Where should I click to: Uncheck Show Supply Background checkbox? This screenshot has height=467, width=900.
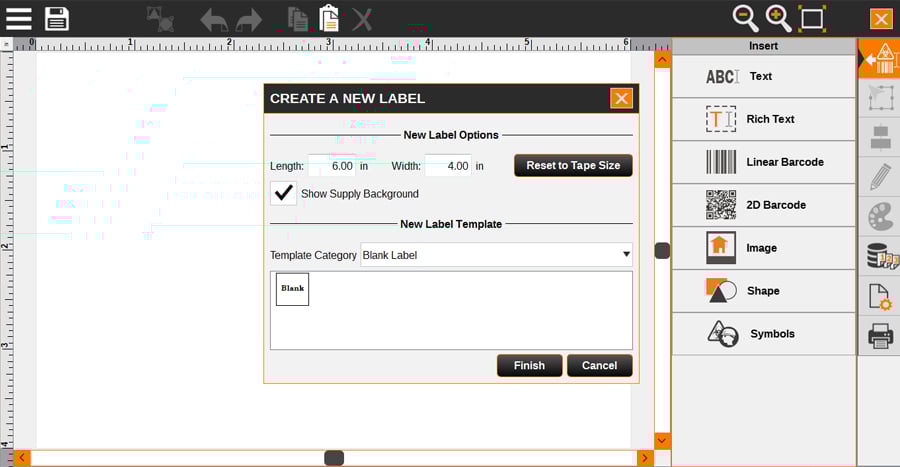(284, 193)
